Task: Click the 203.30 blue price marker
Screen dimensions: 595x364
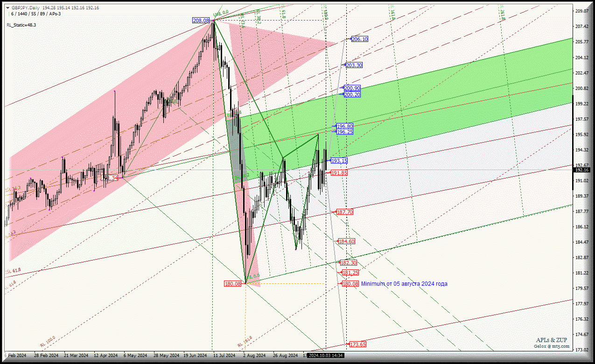Action: click(354, 65)
